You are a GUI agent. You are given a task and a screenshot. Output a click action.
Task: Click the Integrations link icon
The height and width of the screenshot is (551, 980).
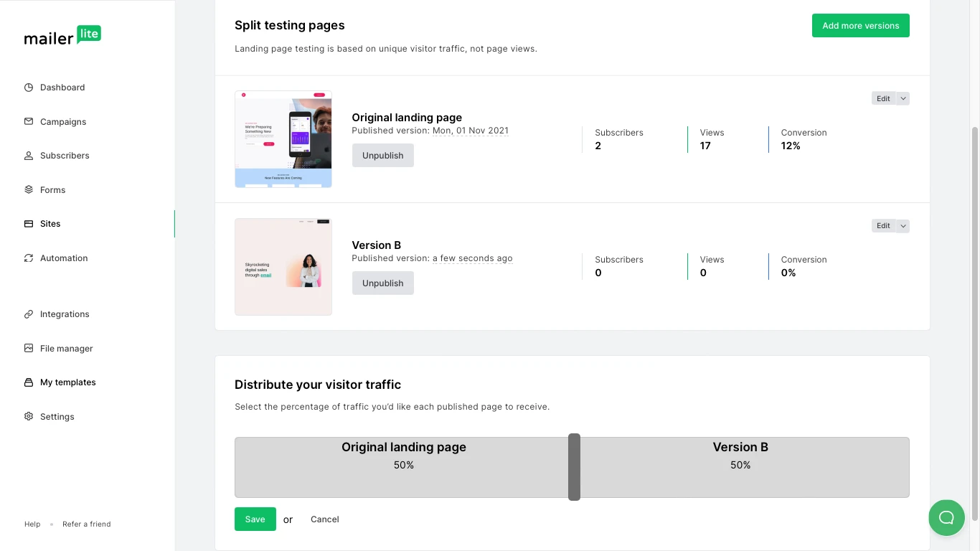[29, 314]
